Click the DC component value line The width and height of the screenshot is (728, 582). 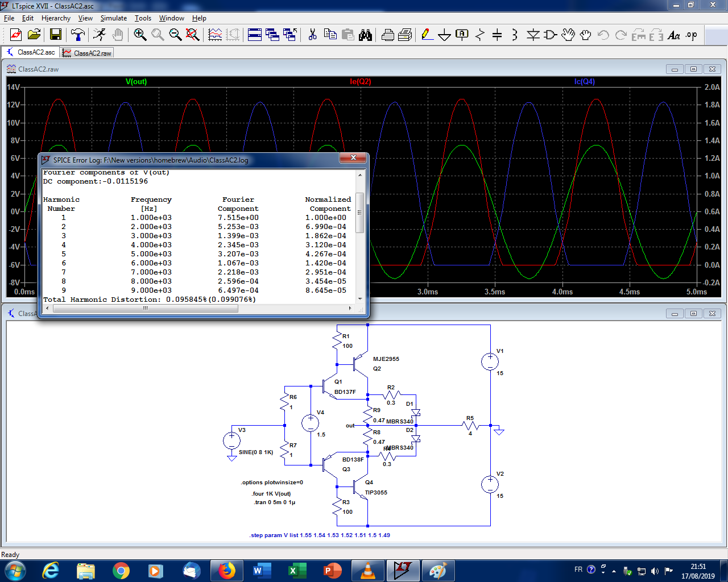[x=96, y=181]
